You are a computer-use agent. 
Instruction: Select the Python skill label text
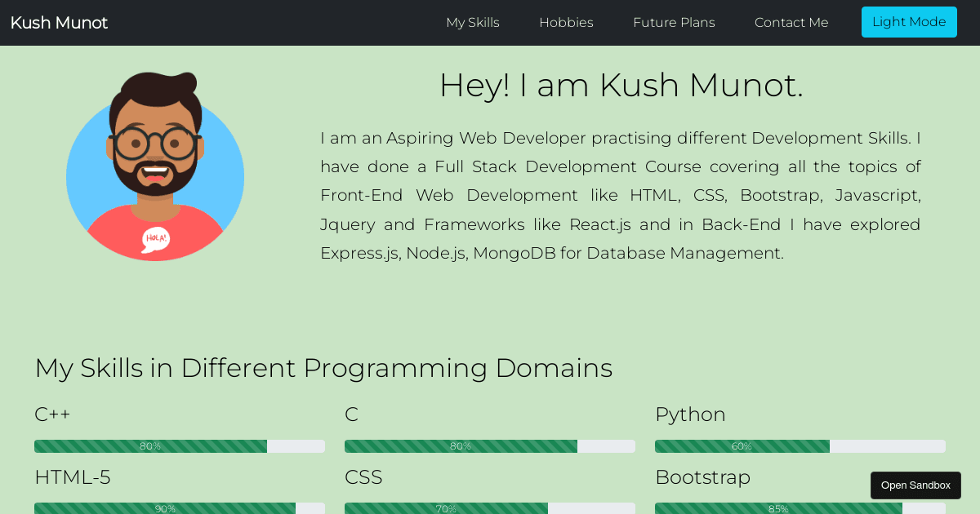(690, 414)
